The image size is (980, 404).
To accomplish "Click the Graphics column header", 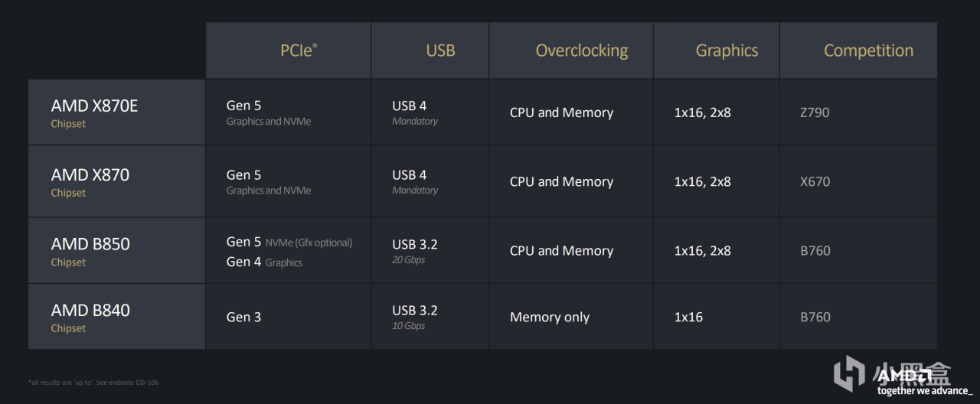I will click(727, 50).
